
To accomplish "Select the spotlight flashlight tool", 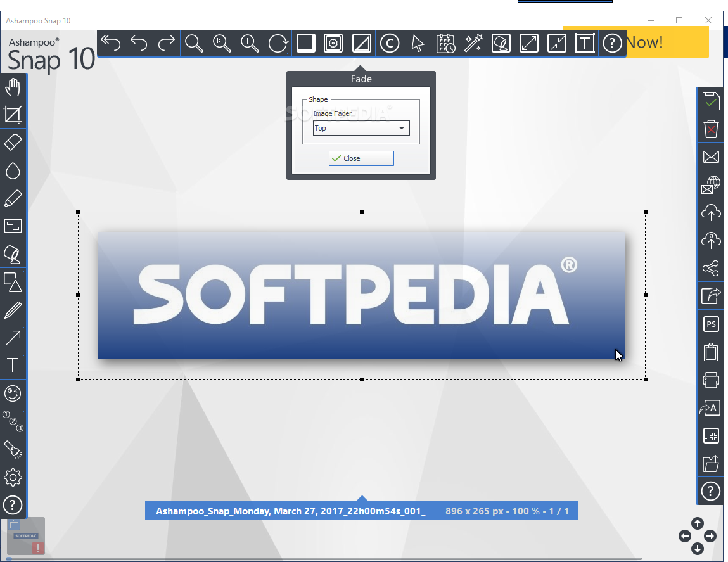I will [x=13, y=449].
